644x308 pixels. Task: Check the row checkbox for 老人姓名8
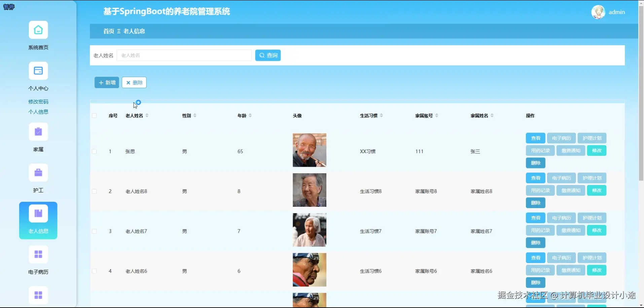tap(94, 191)
